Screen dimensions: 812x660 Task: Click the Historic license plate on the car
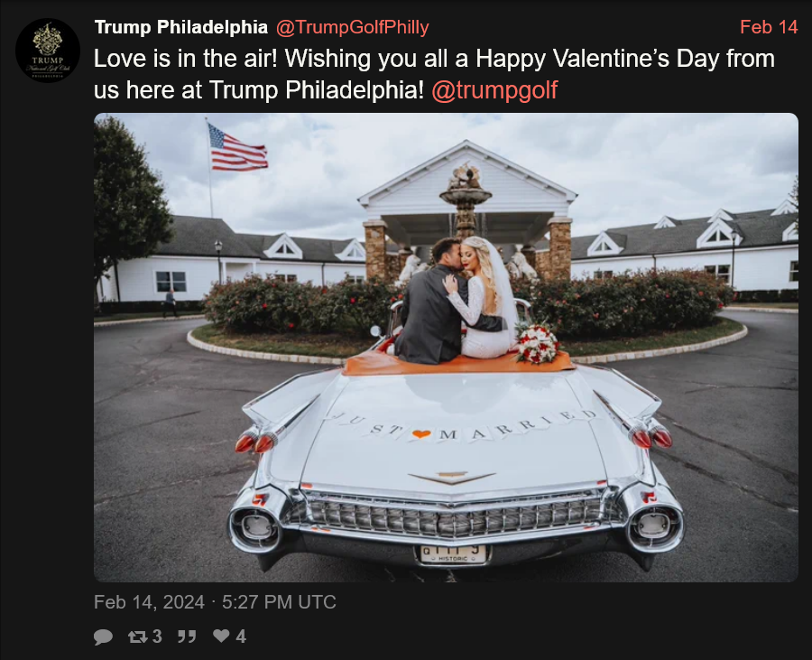click(453, 554)
